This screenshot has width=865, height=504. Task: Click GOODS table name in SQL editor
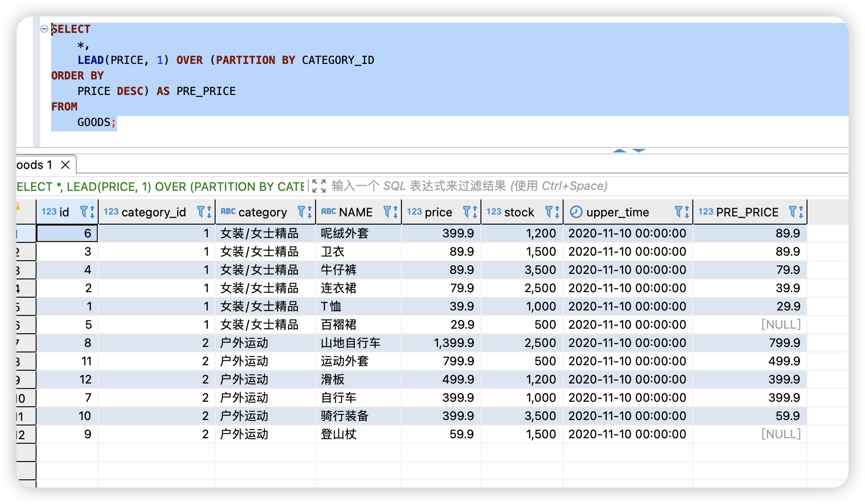point(94,122)
